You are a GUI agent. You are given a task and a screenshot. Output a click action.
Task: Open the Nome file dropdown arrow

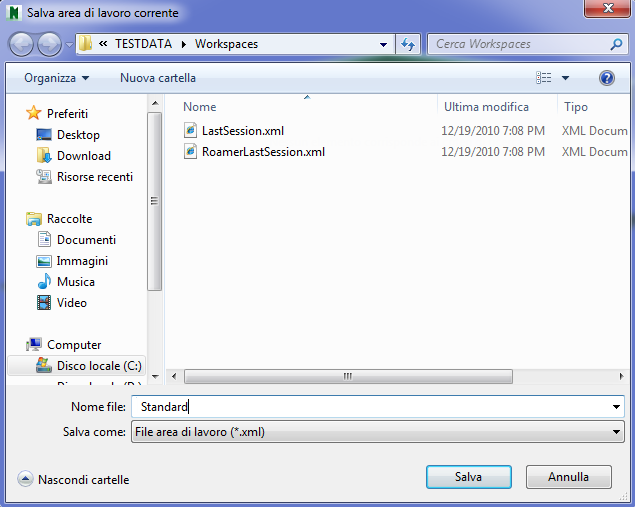tap(616, 407)
